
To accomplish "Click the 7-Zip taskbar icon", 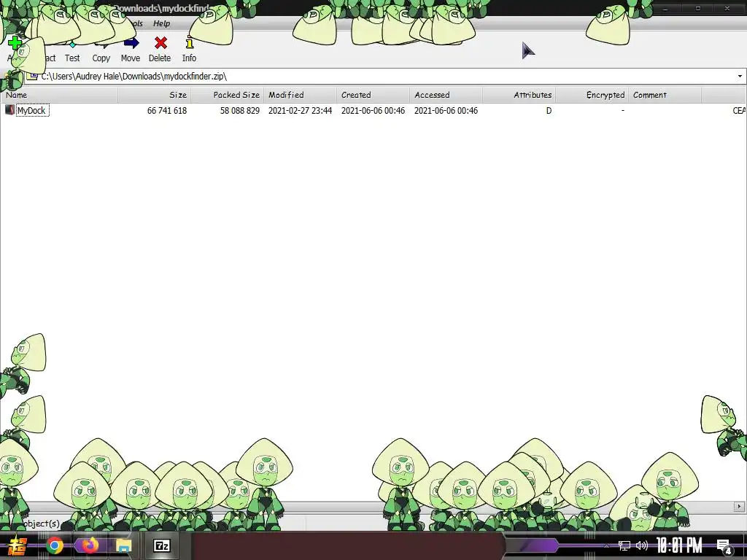I will click(x=162, y=545).
